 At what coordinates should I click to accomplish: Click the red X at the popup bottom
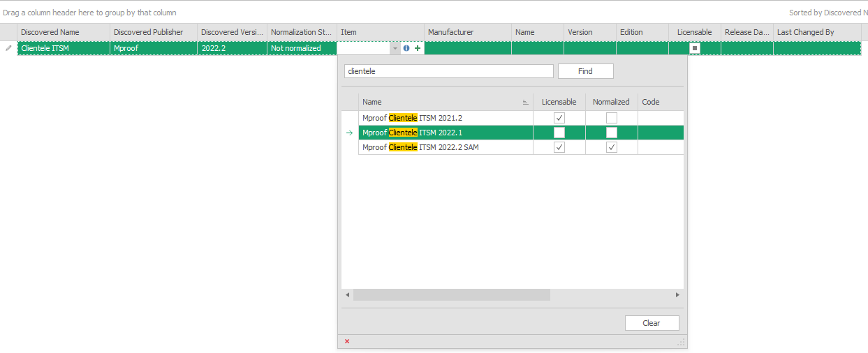347,341
